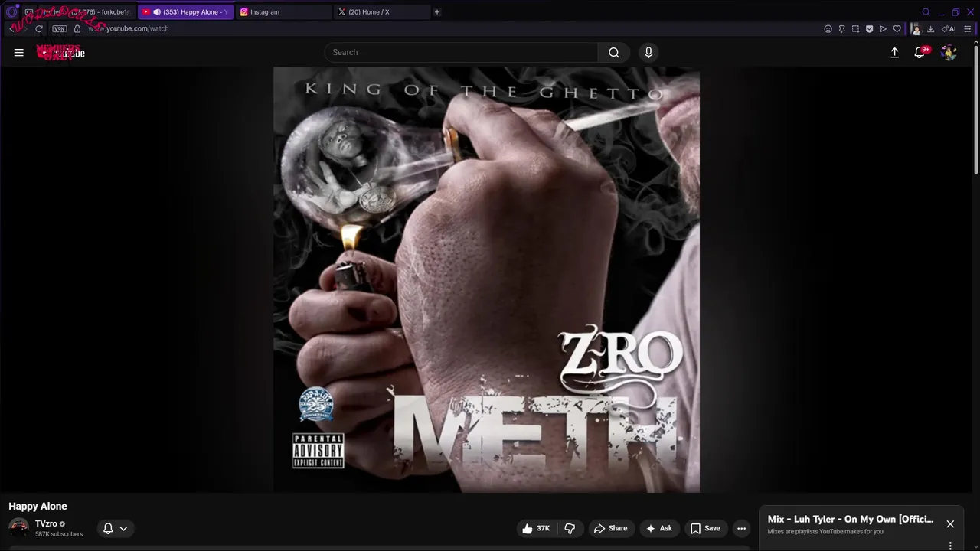This screenshot has width=980, height=551.
Task: Start voice search with the microphone icon
Action: (648, 52)
